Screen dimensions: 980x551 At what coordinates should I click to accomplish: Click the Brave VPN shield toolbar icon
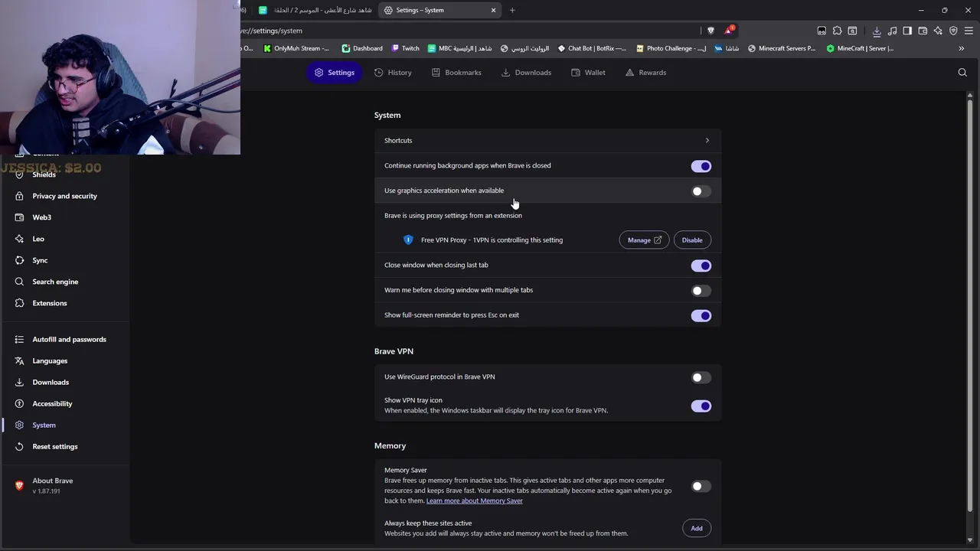pos(953,31)
